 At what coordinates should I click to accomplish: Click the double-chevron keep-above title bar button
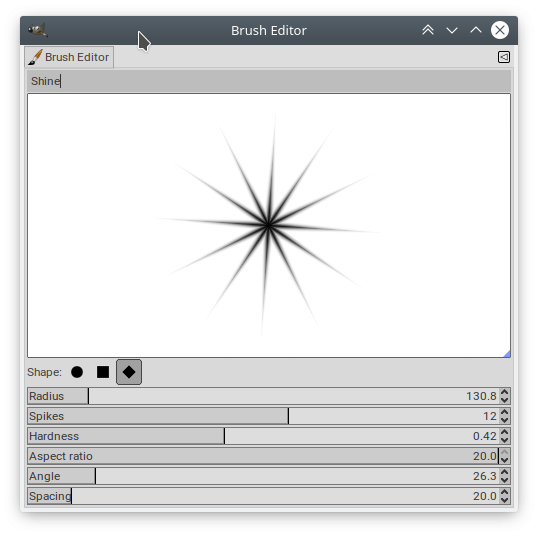428,30
